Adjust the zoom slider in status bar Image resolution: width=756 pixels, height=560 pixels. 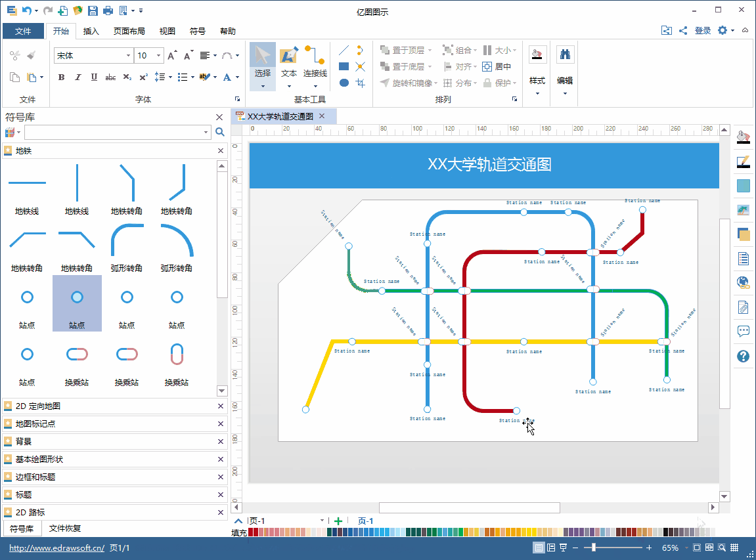click(593, 548)
